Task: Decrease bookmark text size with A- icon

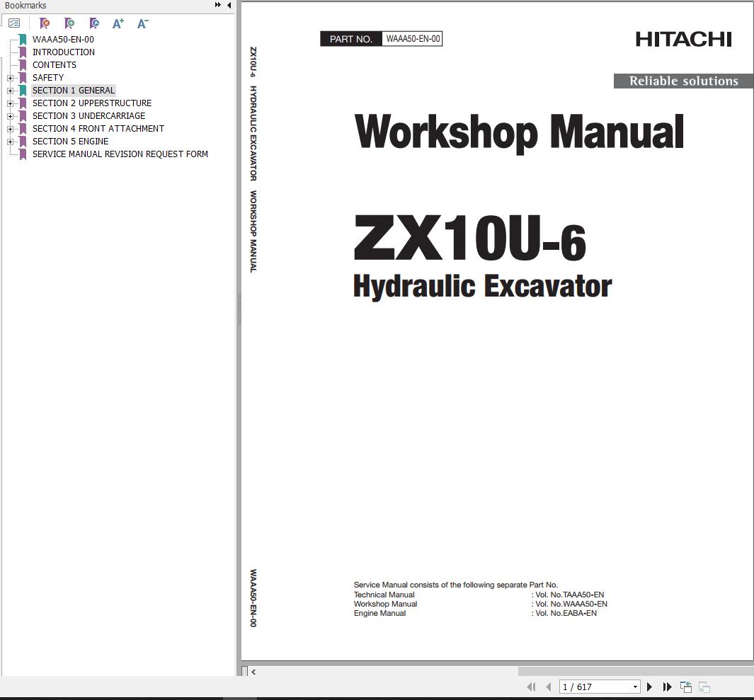Action: 143,23
